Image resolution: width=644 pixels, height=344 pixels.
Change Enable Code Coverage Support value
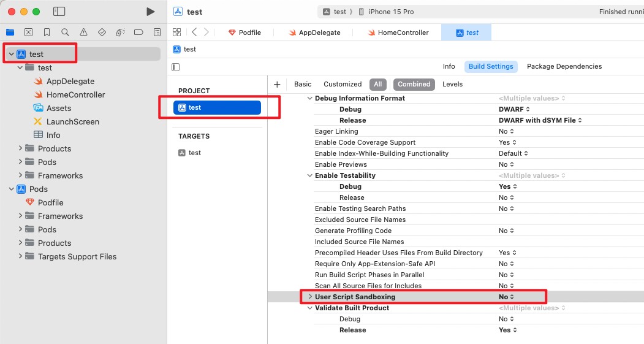(x=507, y=142)
